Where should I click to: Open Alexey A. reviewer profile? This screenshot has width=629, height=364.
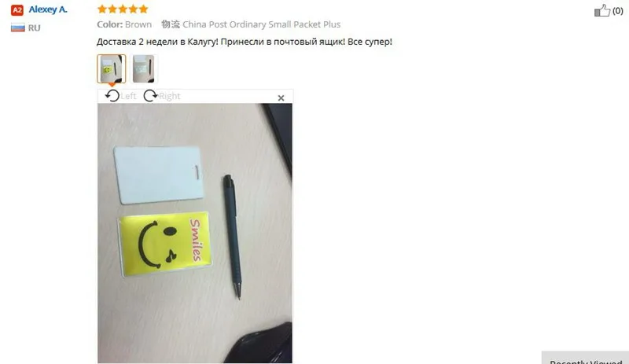48,9
